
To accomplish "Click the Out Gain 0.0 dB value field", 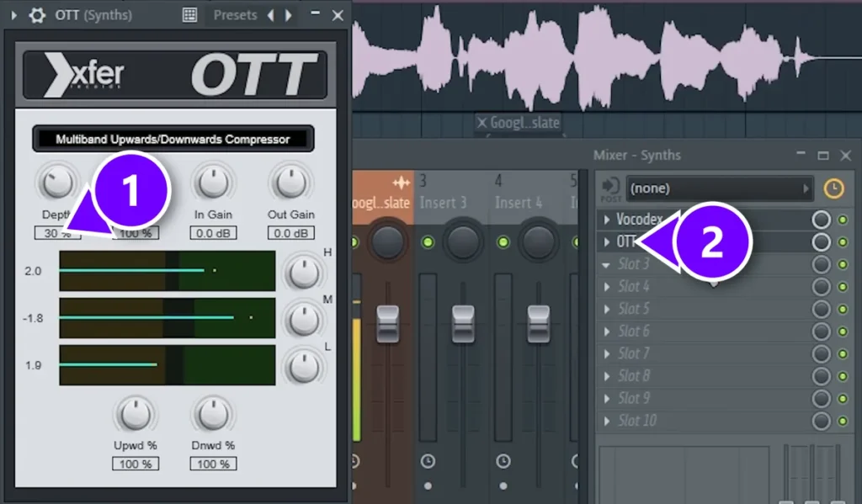I will pos(290,233).
